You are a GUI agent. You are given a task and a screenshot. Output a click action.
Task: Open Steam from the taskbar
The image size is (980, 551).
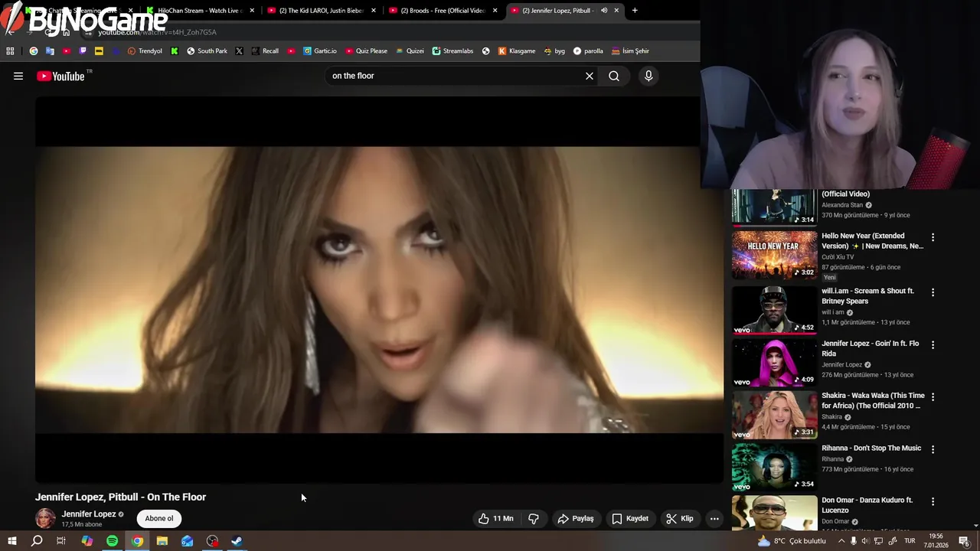tap(237, 541)
